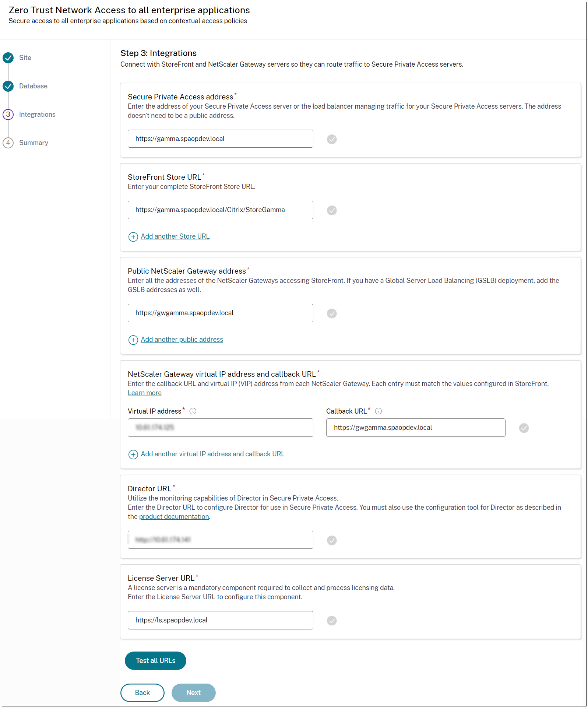588x709 pixels.
Task: Click the 'Secure Private Access address' section title
Action: (x=180, y=97)
